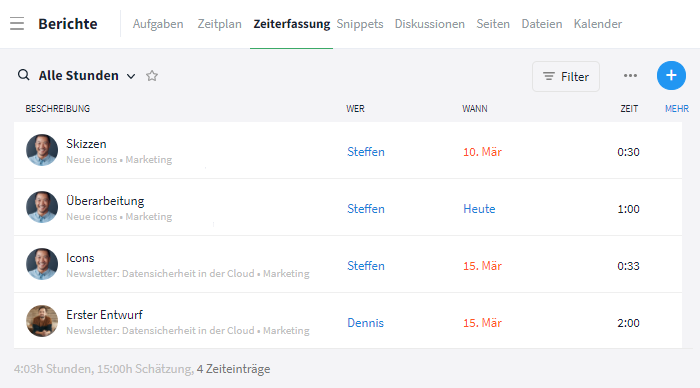Click the 1:00 time value

(628, 209)
